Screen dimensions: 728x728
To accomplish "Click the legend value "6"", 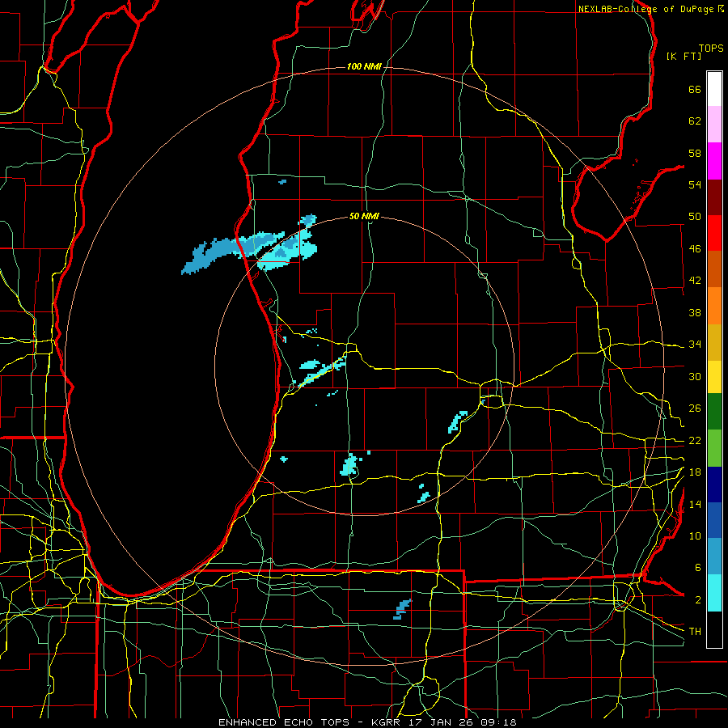I will pyautogui.click(x=697, y=568).
